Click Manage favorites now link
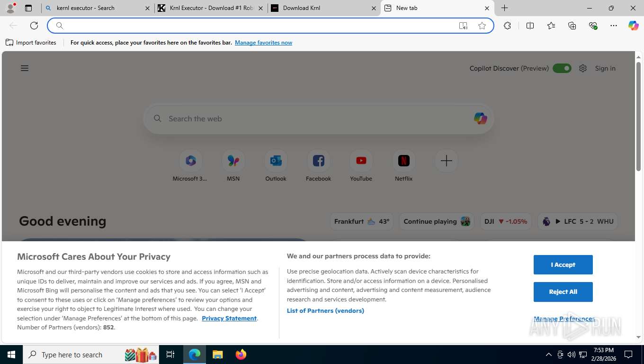Screen dimensions: 644x364 (x=263, y=43)
